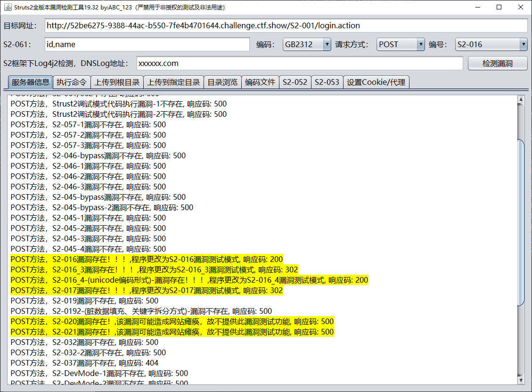The height and width of the screenshot is (392, 532).
Task: Click the S2-045-3 result line
Action: point(88,239)
